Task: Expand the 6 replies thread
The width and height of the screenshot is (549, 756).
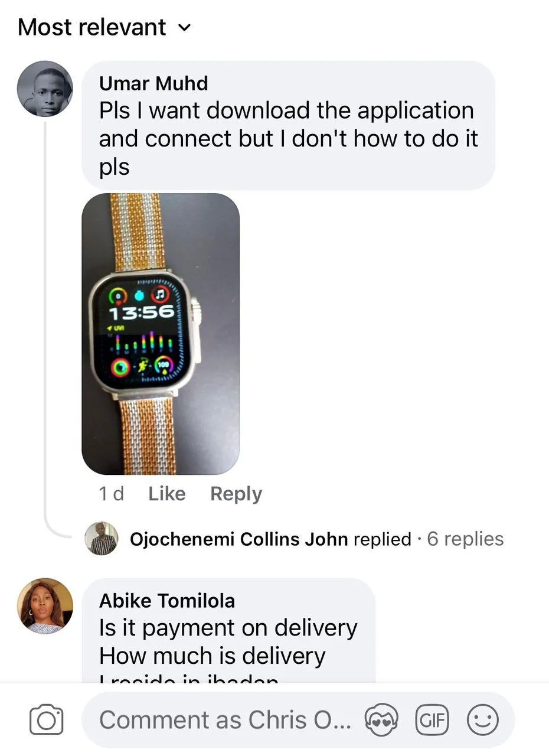Action: tap(465, 539)
